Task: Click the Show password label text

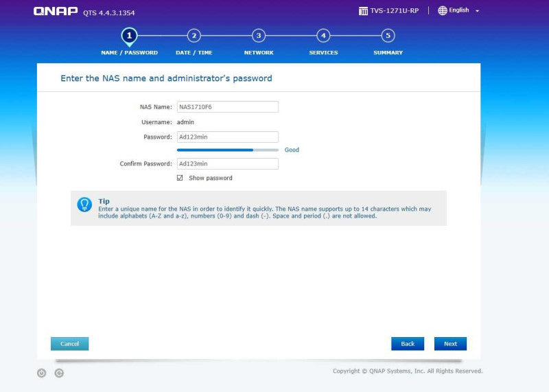Action: (x=211, y=178)
